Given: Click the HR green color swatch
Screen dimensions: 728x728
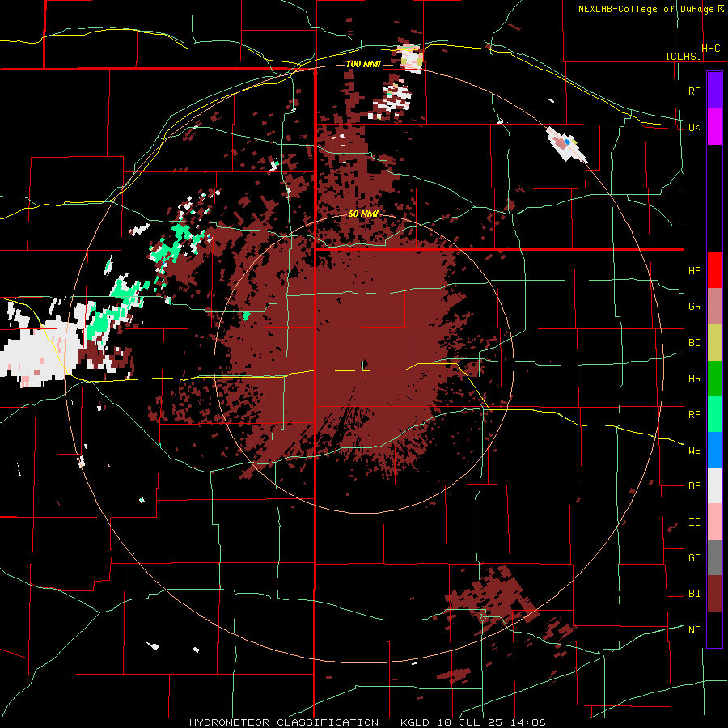Looking at the screenshot, I should (714, 379).
